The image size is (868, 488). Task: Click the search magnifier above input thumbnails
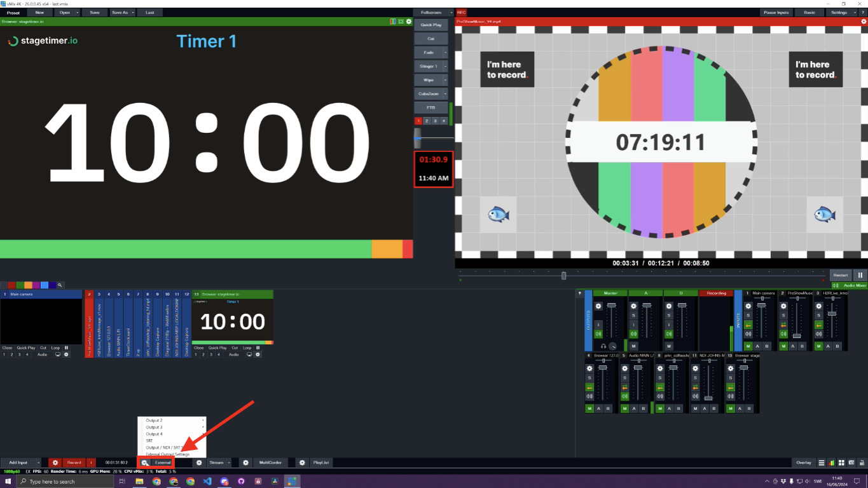click(x=60, y=285)
